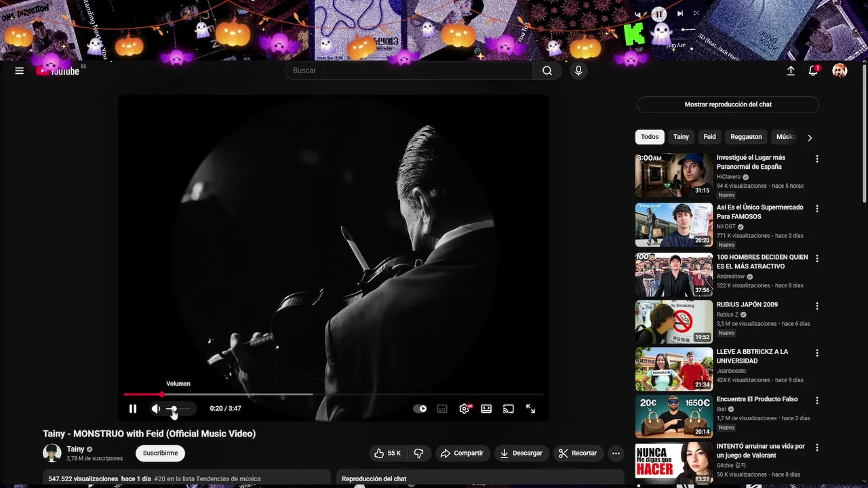This screenshot has width=868, height=488.
Task: Go to the YouTube home logo
Action: click(x=58, y=70)
